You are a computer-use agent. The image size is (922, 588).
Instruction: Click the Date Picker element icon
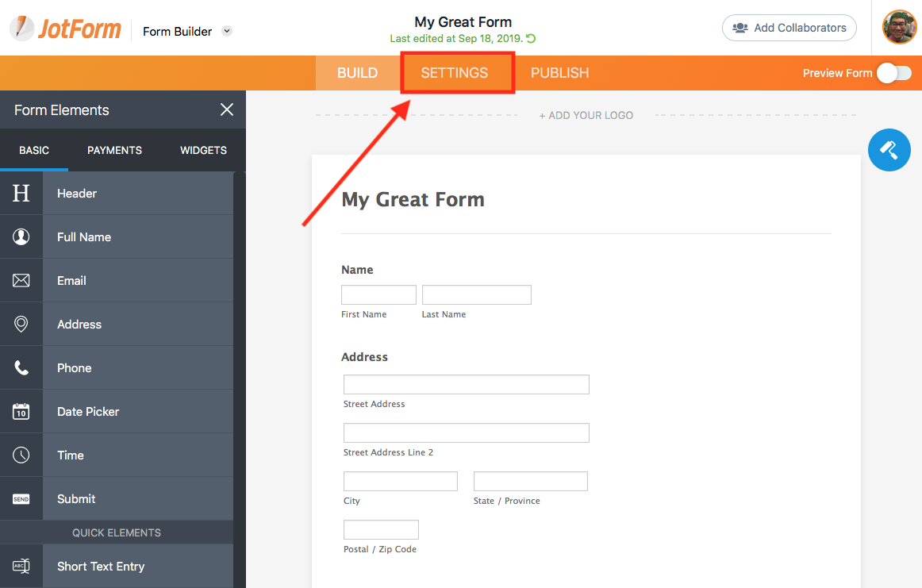[x=21, y=411]
